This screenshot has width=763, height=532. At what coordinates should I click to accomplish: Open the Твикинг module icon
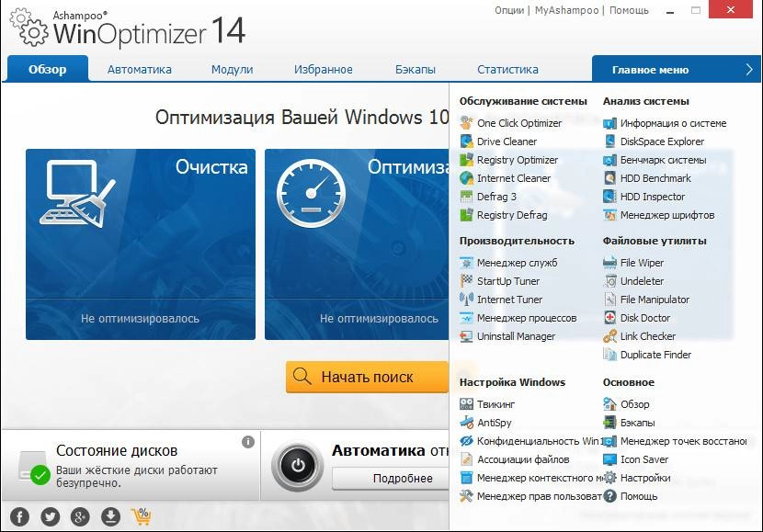(x=466, y=404)
